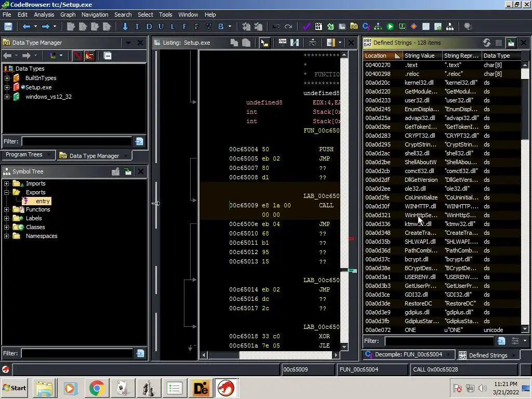Go to next Instruction (I) icon
532x399 pixels.
(x=137, y=26)
